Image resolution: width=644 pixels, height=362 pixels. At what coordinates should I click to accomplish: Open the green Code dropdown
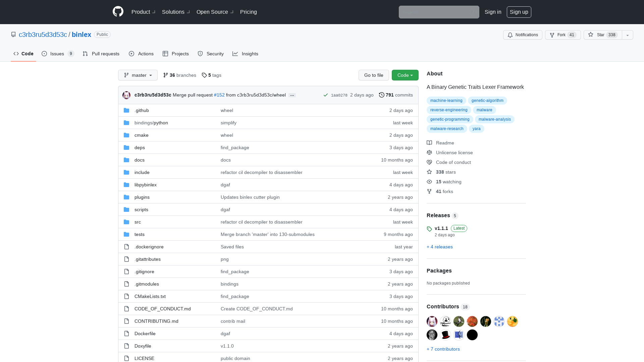[405, 75]
